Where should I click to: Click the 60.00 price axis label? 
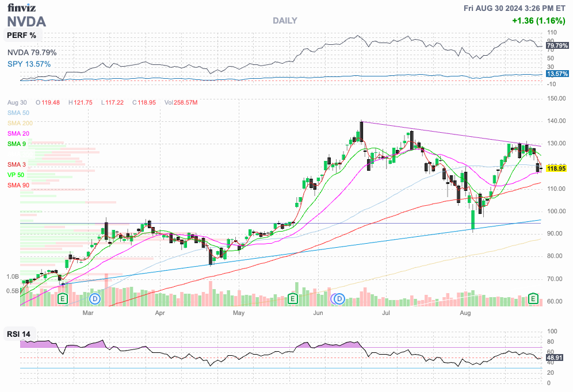click(555, 302)
